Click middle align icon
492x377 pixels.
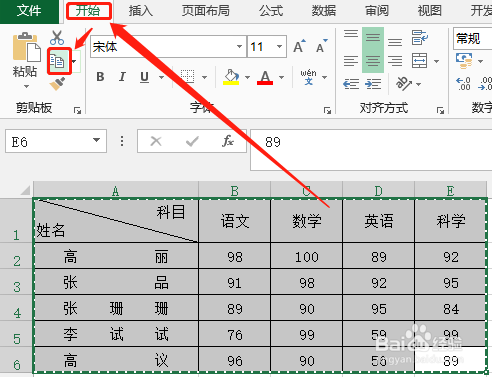(x=373, y=38)
